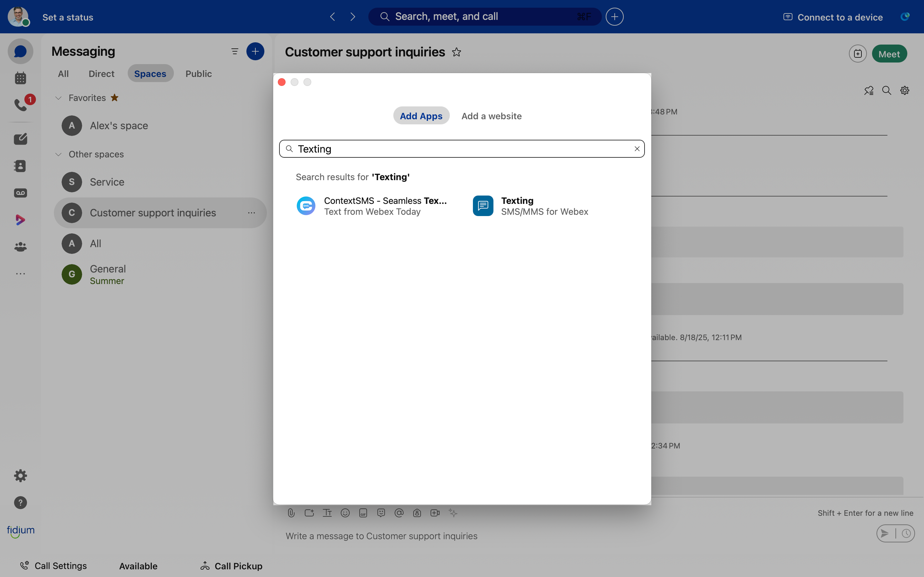This screenshot has height=577, width=924.
Task: Favorite the space with star icon
Action: coord(457,52)
